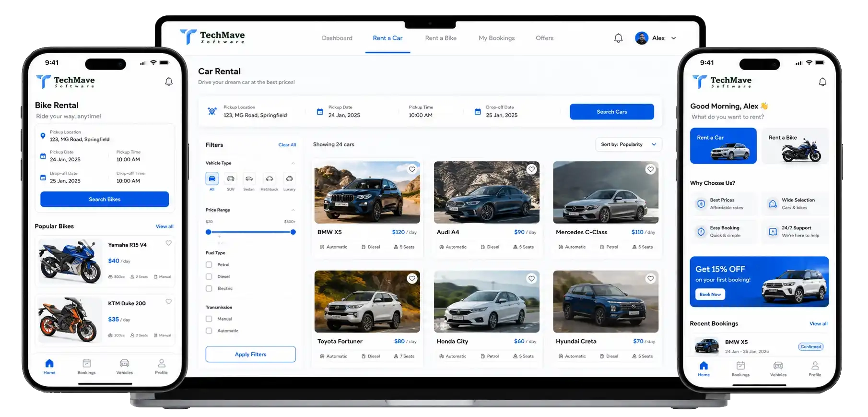
Task: Check the Electric fuel type box
Action: click(x=209, y=288)
